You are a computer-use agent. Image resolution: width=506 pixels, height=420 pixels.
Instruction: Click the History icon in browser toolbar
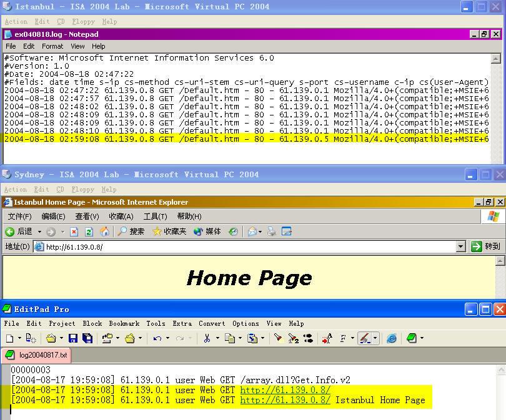(233, 232)
